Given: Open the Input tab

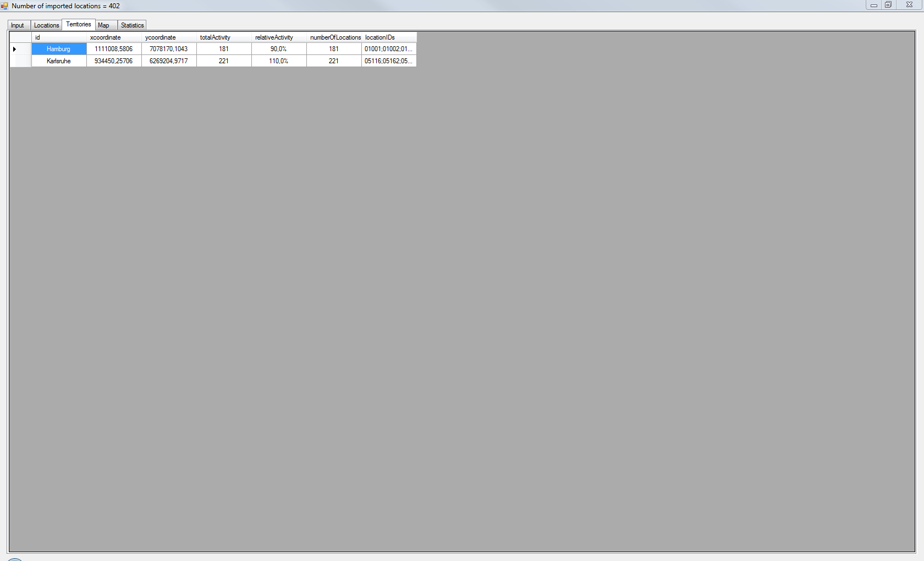Looking at the screenshot, I should tap(18, 25).
